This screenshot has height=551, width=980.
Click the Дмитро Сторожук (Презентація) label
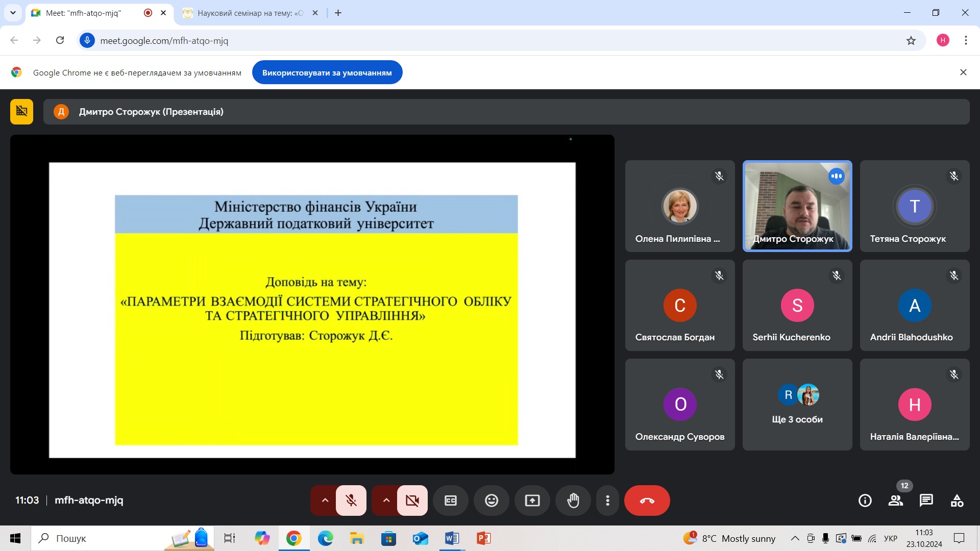pos(151,112)
